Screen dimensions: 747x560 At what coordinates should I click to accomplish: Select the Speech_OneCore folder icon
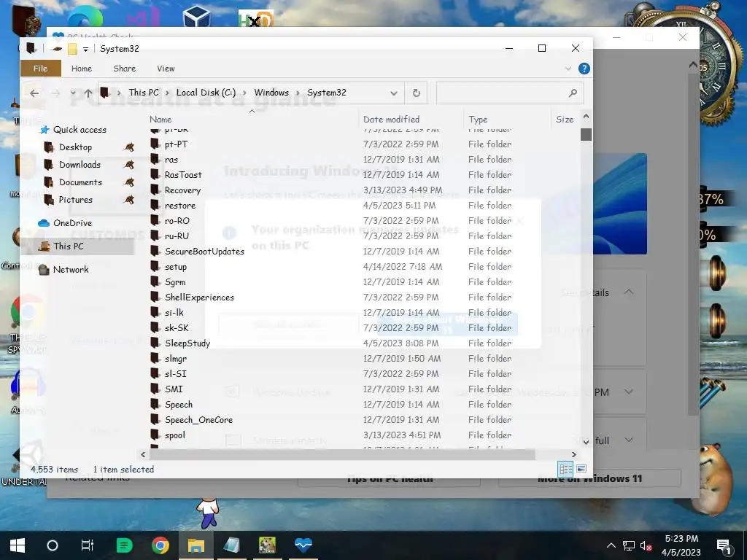click(155, 419)
